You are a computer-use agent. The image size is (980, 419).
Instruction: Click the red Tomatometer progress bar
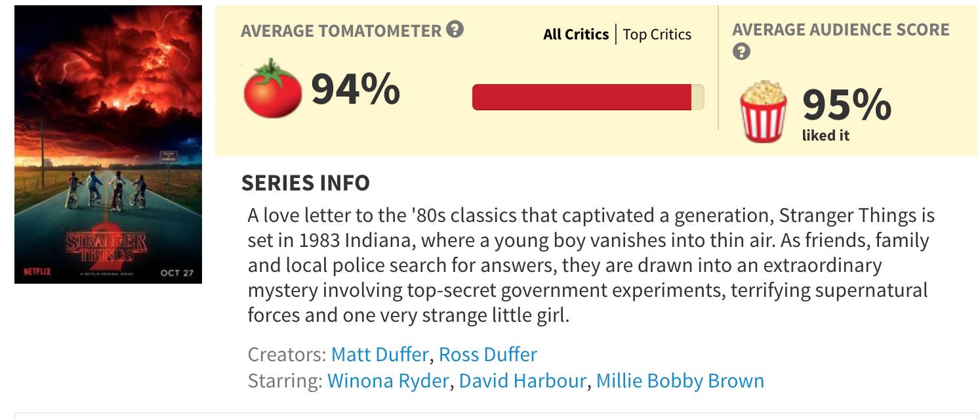[x=582, y=97]
